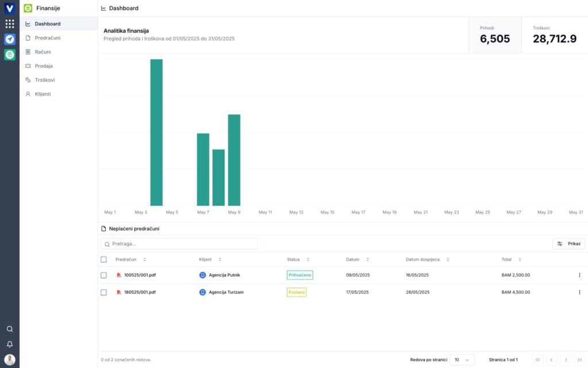Open the Agencija Putnik client link

224,275
